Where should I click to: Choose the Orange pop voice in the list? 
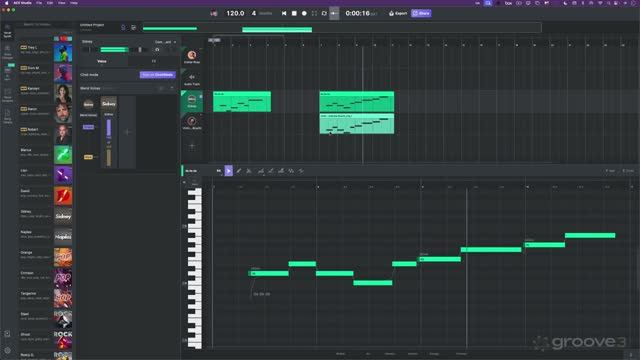[46, 257]
